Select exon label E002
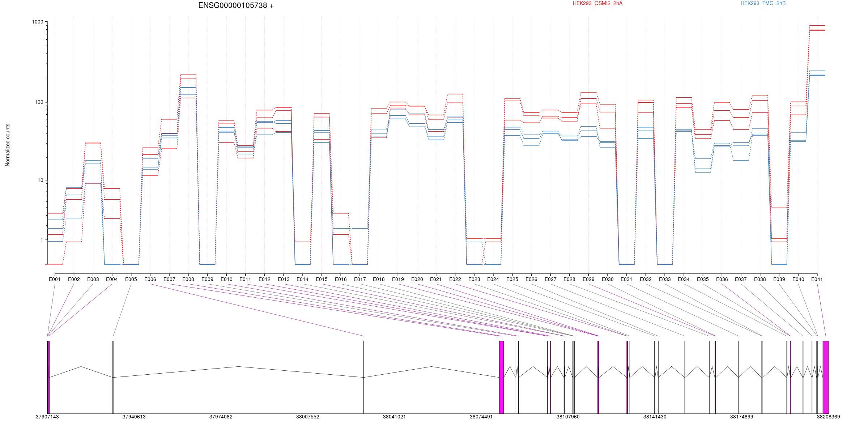 pyautogui.click(x=74, y=279)
